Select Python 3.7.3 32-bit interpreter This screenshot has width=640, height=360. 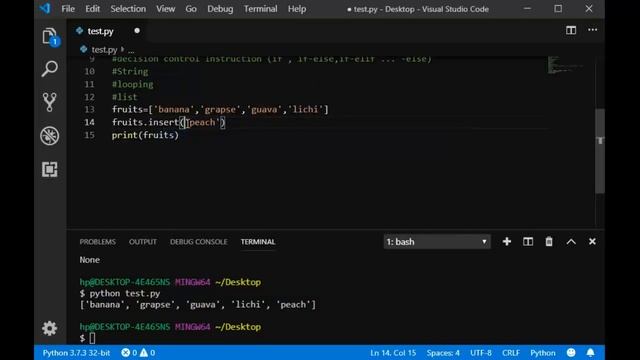(76, 353)
